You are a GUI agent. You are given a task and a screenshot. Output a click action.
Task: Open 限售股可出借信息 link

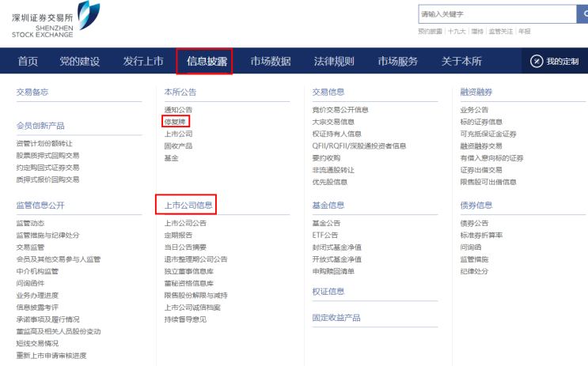[488, 182]
